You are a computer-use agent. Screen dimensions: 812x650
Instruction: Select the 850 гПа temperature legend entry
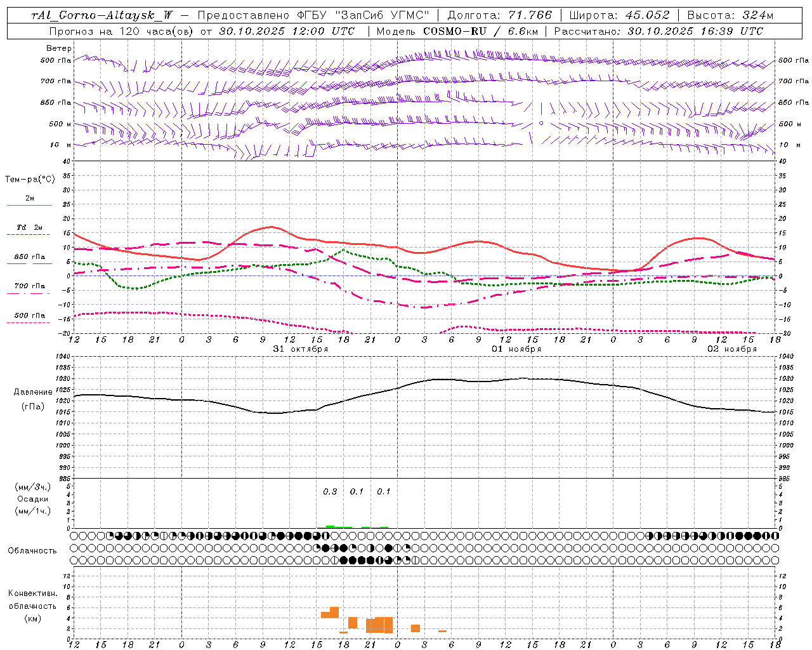30,257
